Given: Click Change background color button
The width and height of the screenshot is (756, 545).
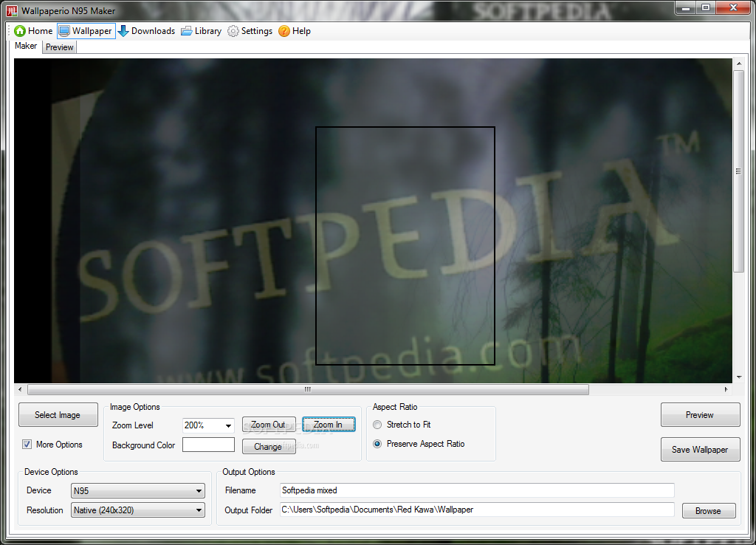Looking at the screenshot, I should point(269,446).
